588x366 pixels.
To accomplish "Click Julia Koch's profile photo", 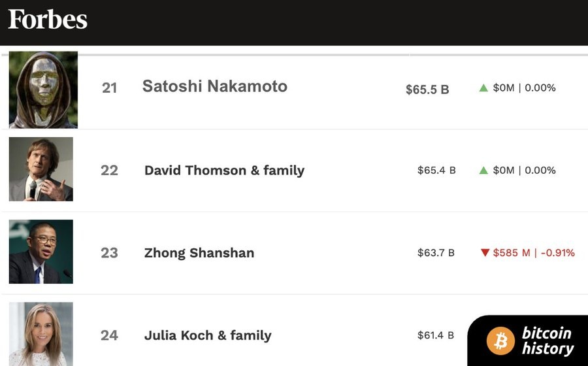I will [x=41, y=333].
